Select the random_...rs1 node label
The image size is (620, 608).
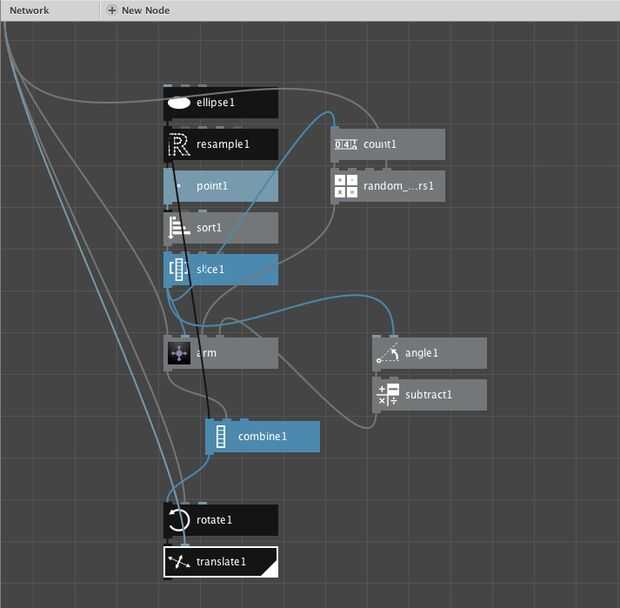pyautogui.click(x=399, y=186)
